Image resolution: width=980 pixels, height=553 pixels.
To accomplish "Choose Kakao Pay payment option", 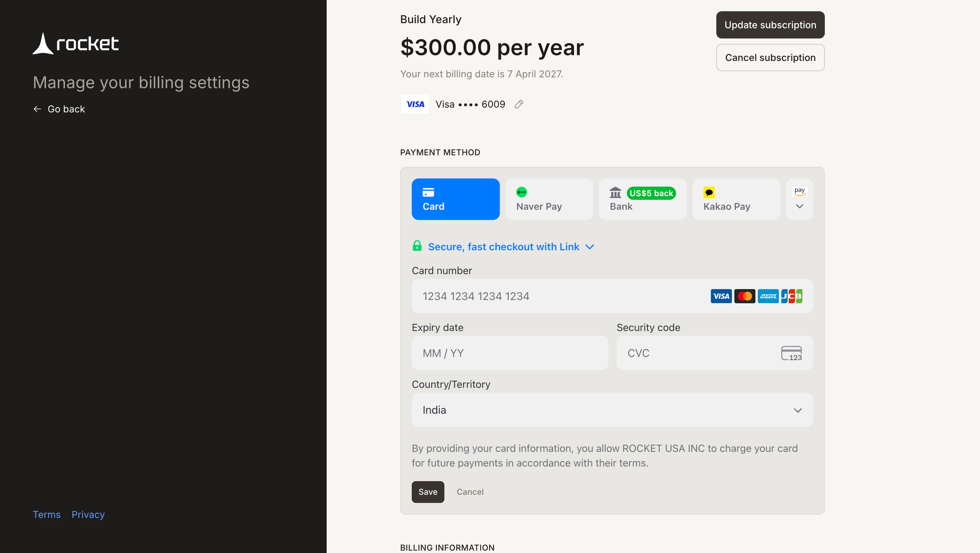I will coord(736,199).
